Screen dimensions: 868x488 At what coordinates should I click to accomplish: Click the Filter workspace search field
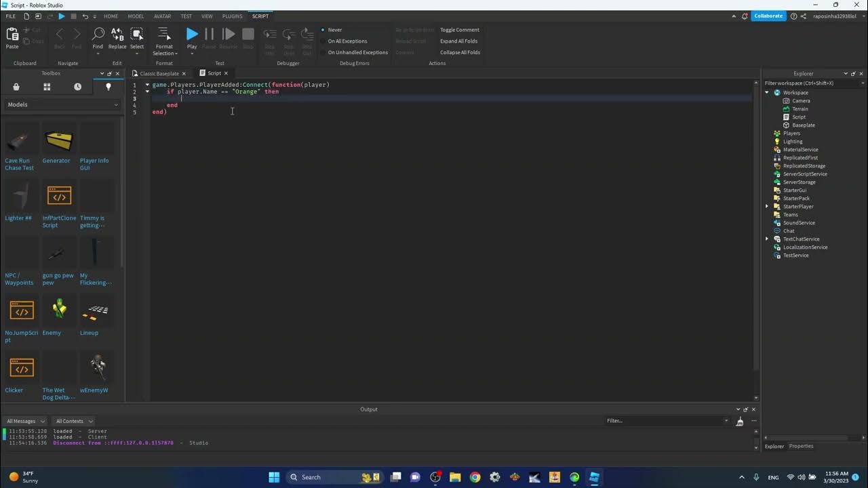[x=814, y=83]
